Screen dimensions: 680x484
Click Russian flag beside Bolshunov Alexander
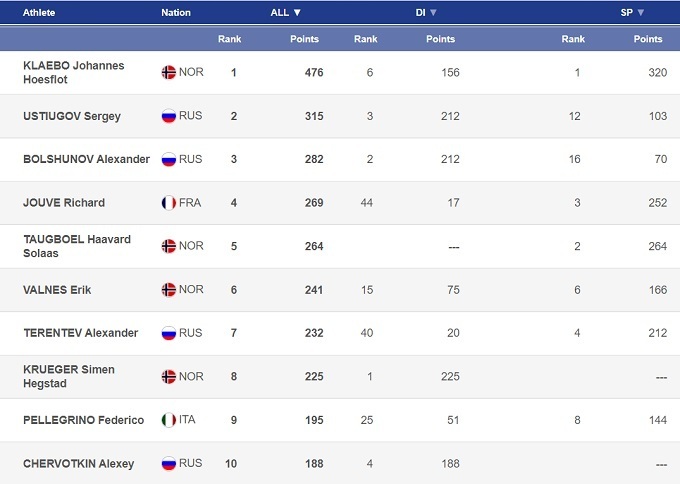coord(168,159)
